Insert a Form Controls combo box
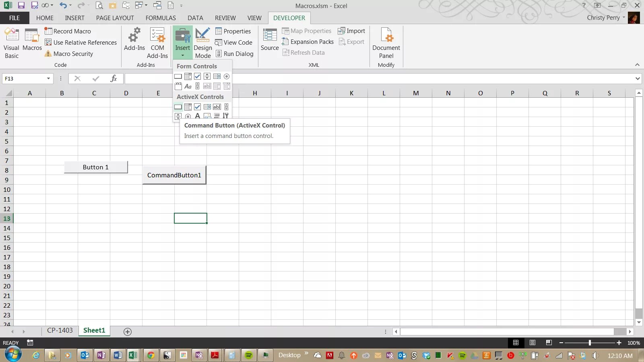Viewport: 644px width, 362px height. (188, 76)
